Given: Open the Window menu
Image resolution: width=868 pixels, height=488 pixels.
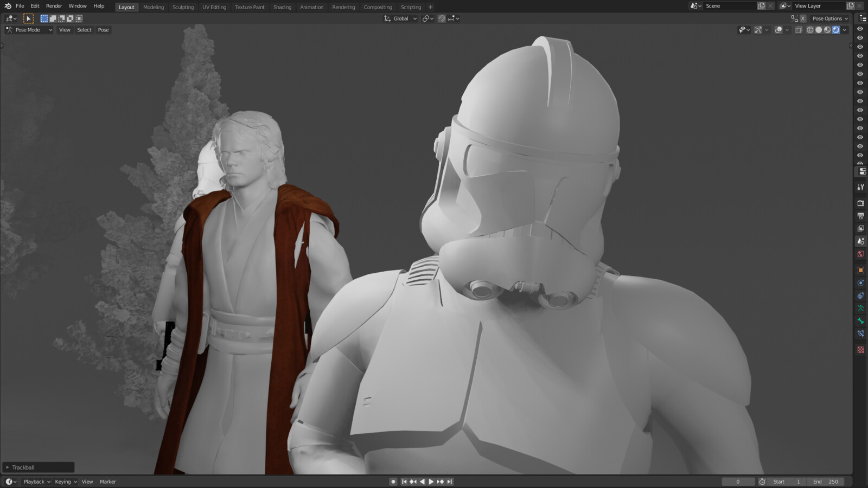Looking at the screenshot, I should (78, 6).
